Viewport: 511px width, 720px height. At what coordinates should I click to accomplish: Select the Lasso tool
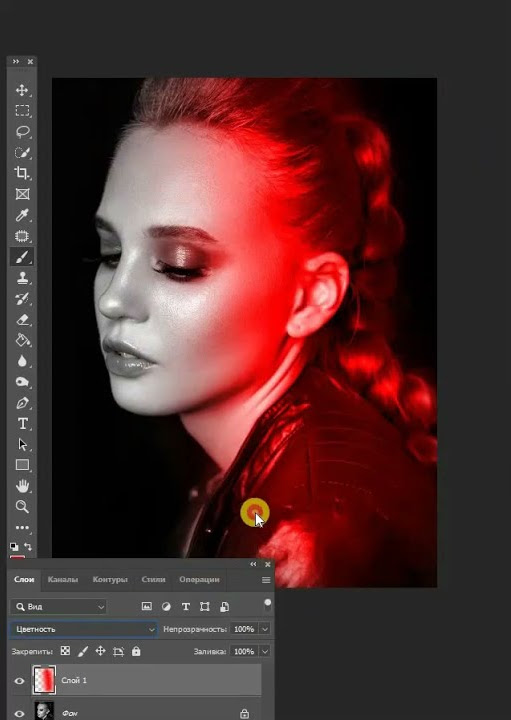coord(22,132)
